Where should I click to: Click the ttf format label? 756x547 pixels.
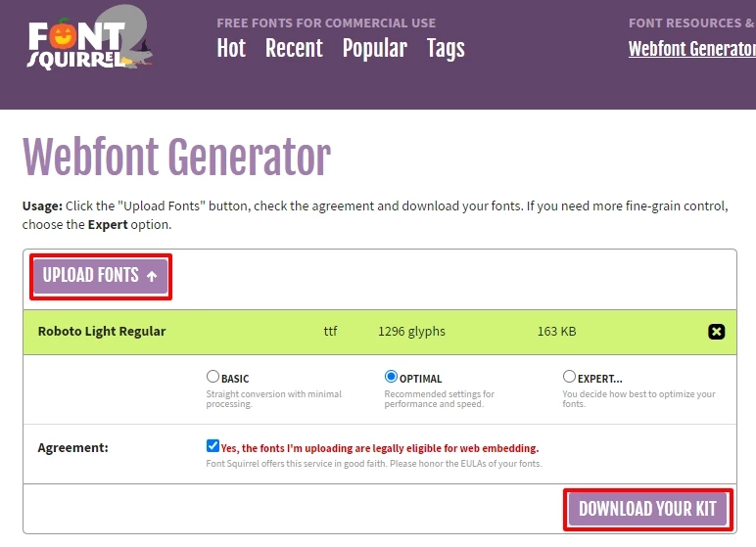(330, 332)
